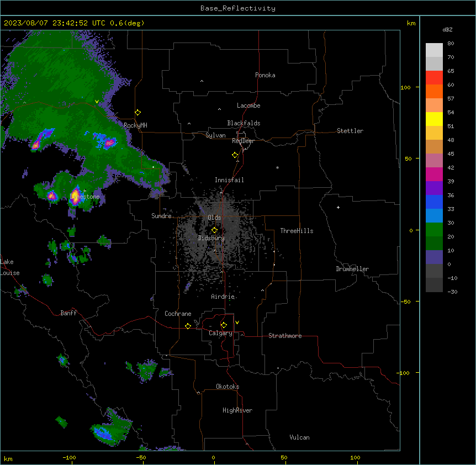This screenshot has height=465, width=476.
Task: Click the dBZ legend heading
Action: click(447, 29)
